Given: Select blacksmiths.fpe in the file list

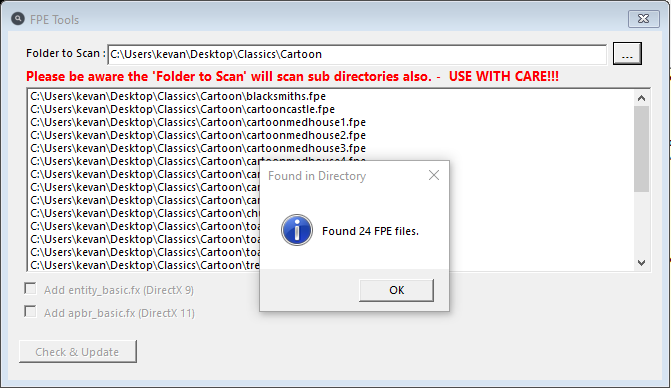Looking at the screenshot, I should [x=178, y=96].
